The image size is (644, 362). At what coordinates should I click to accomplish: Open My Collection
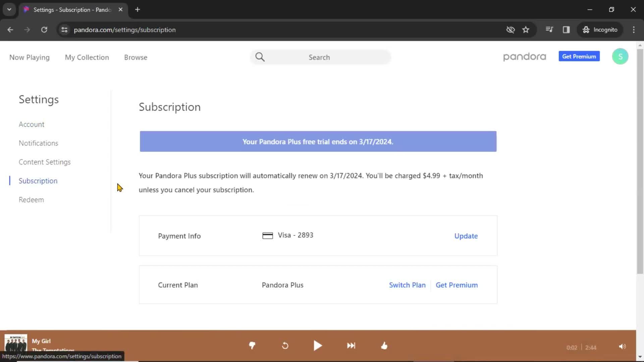(87, 57)
